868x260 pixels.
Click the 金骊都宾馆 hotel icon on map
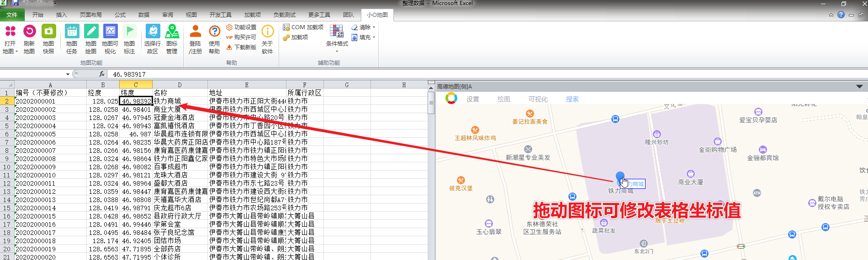pyautogui.click(x=763, y=150)
